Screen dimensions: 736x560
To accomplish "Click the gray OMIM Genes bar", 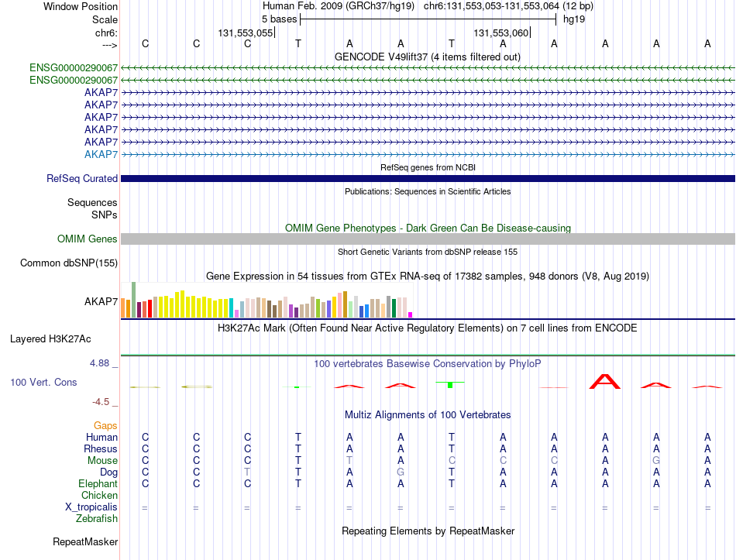I will point(428,239).
